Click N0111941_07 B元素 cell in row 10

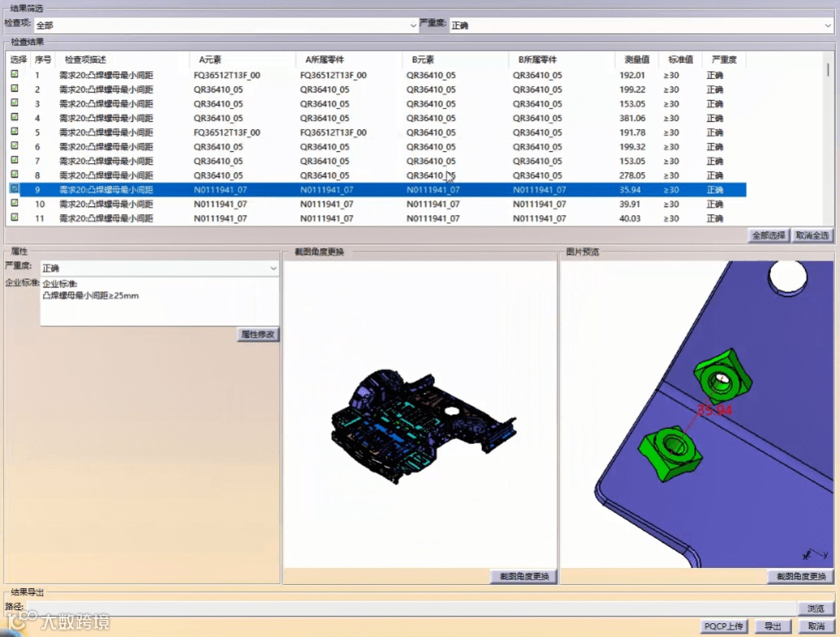pos(433,204)
